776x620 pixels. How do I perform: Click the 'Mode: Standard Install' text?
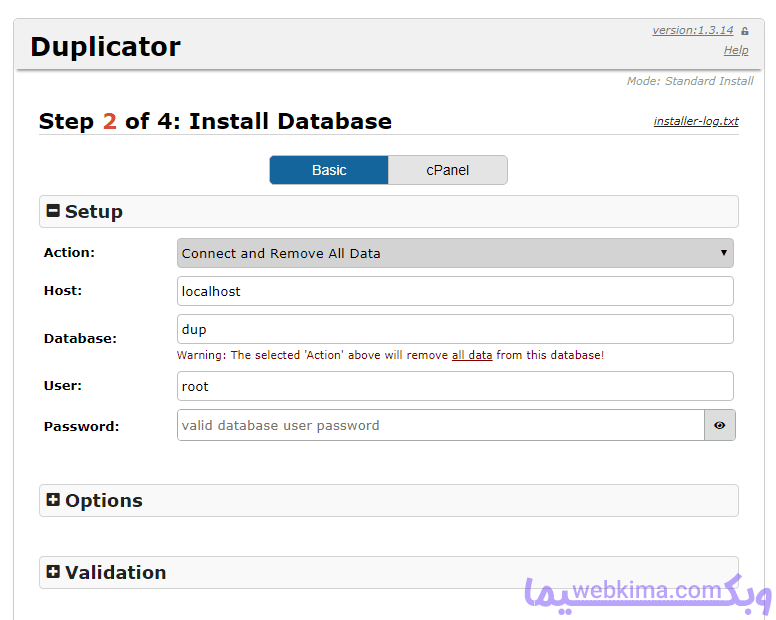point(690,81)
